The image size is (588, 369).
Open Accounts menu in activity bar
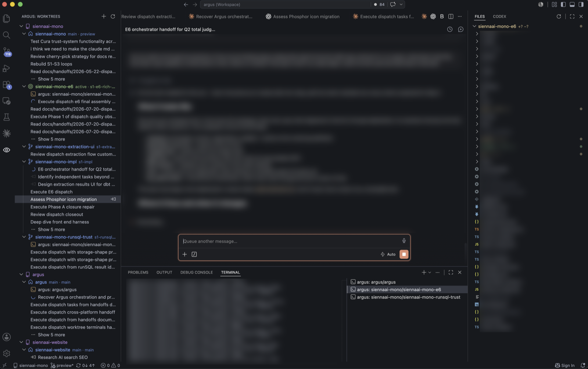pos(6,337)
